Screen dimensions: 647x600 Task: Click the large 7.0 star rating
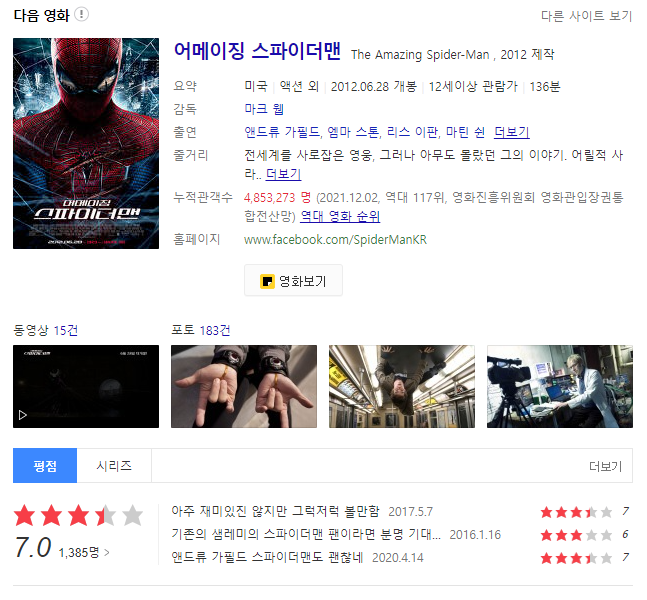pos(78,515)
